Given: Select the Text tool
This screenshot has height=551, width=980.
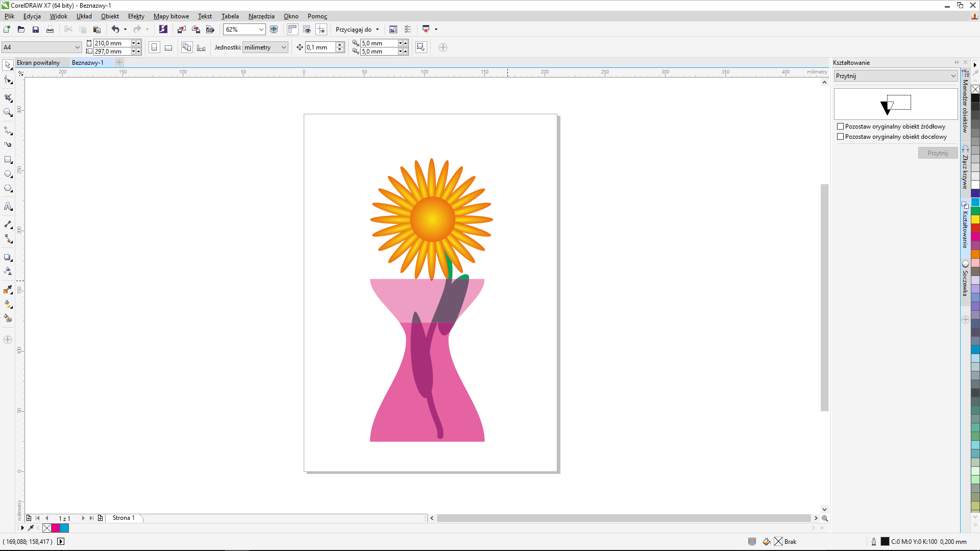Looking at the screenshot, I should (x=8, y=207).
